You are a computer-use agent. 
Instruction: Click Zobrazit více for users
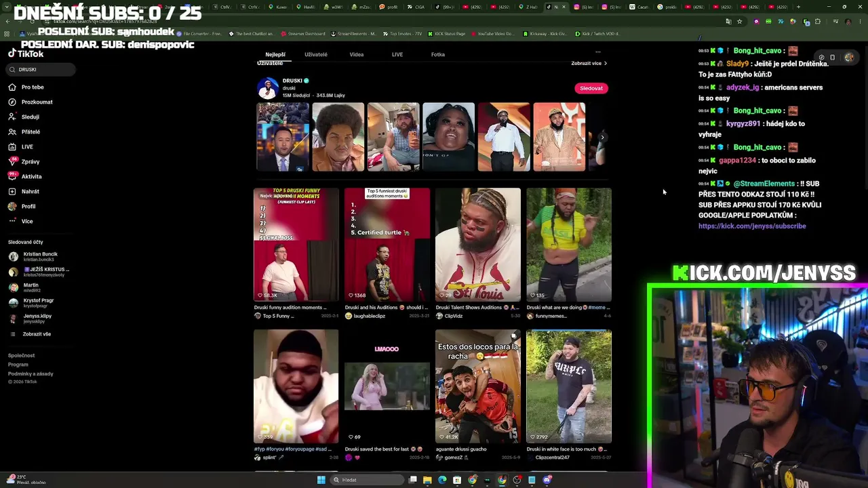point(589,63)
